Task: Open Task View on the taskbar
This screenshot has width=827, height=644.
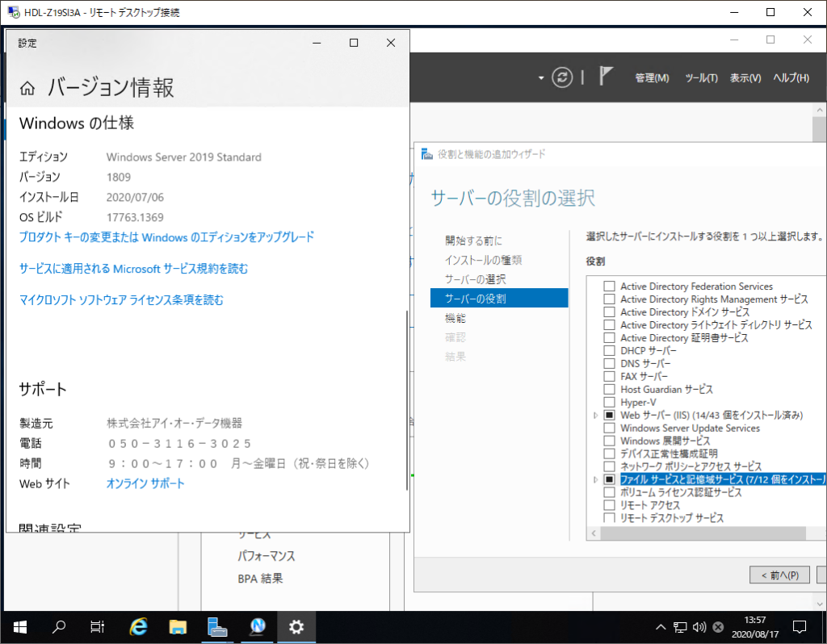Action: pyautogui.click(x=98, y=627)
